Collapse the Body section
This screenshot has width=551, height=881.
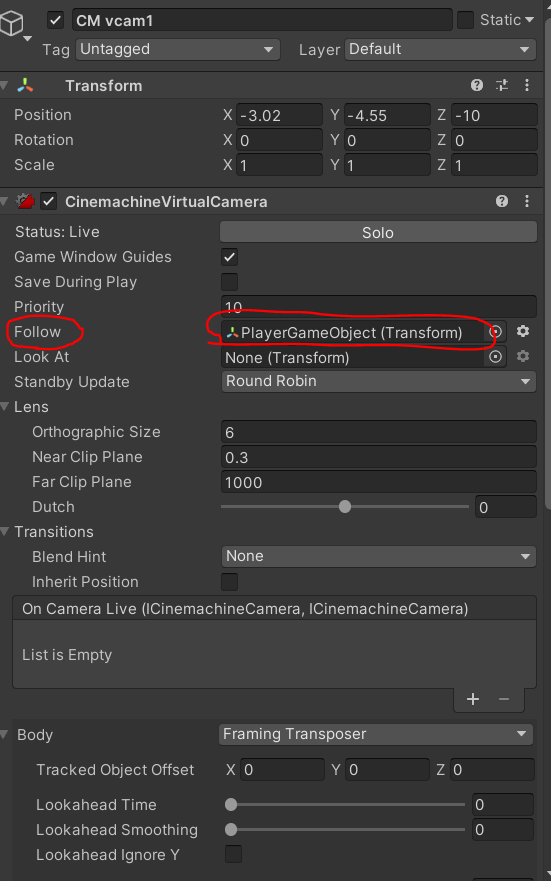point(5,734)
